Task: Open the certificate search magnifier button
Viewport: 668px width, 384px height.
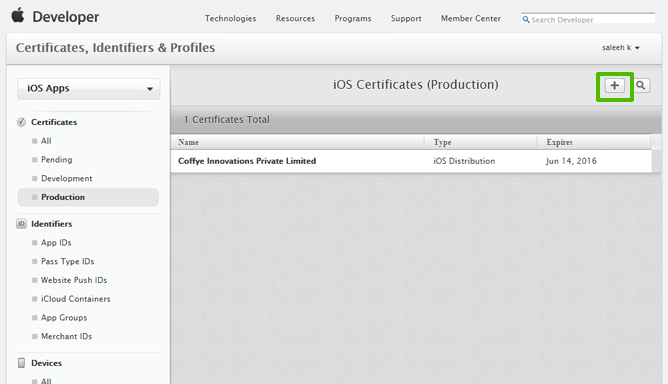Action: (641, 86)
